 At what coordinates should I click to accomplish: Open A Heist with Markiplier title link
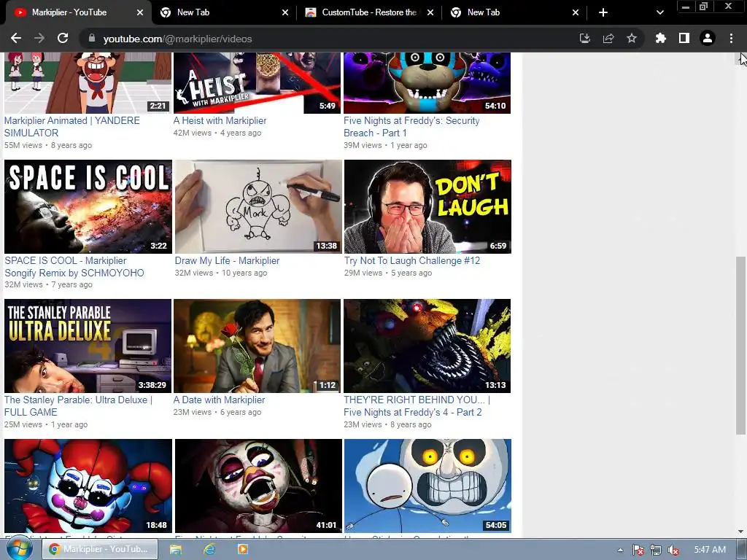tap(220, 120)
